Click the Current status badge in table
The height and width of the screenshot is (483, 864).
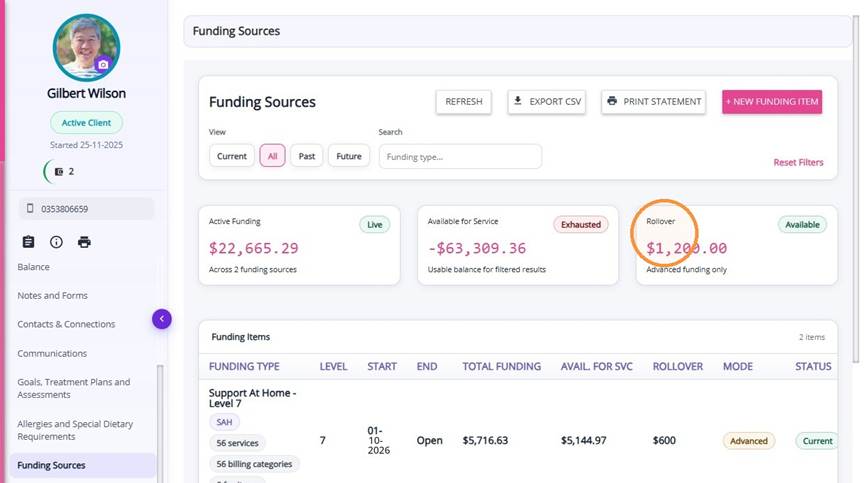(x=817, y=441)
